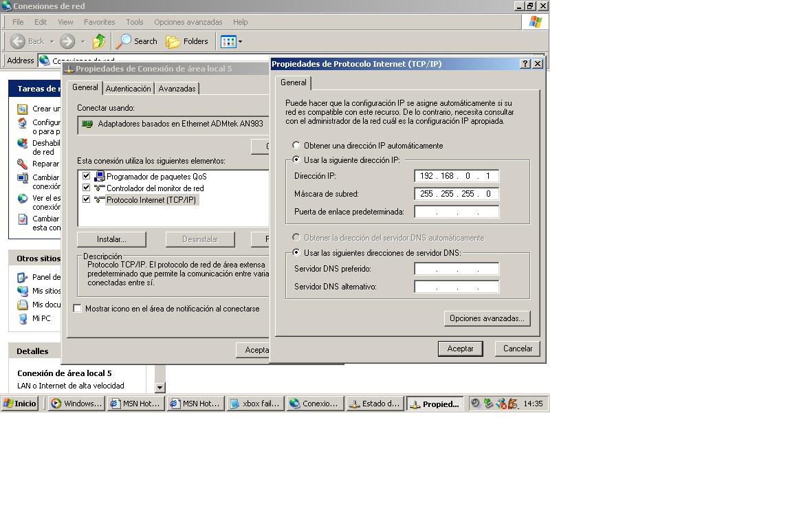Viewport: 812px width, 528px height.
Task: Switch to Conexiones taskbar button
Action: click(316, 404)
